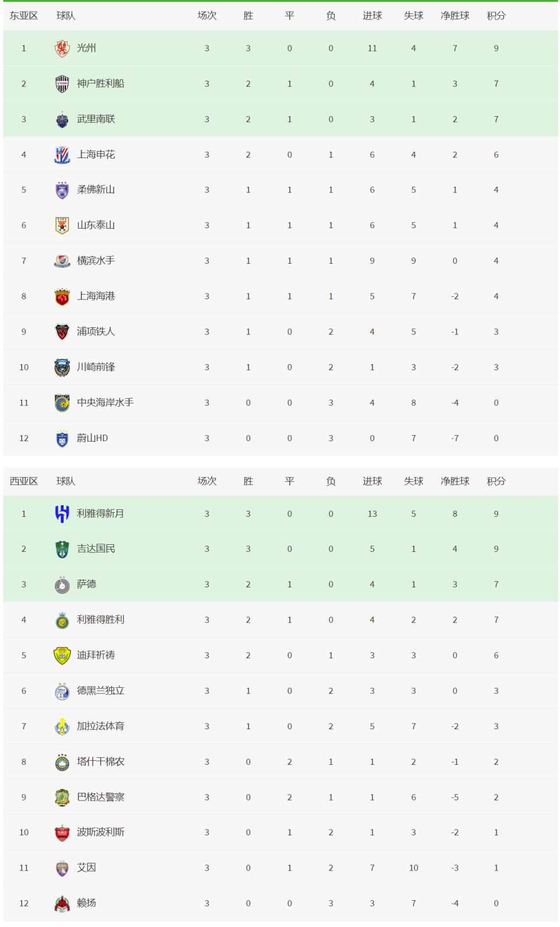Click the 光州 team logo
The image size is (560, 927).
point(62,48)
